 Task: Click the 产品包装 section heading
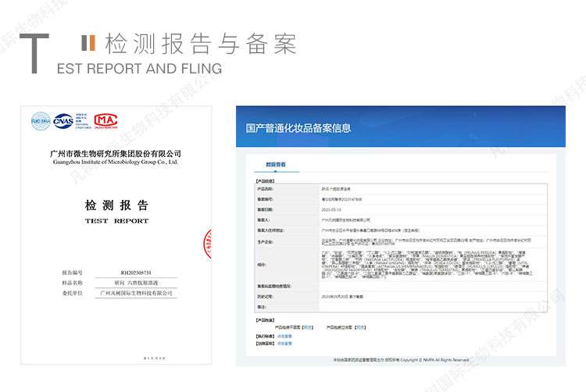265,320
